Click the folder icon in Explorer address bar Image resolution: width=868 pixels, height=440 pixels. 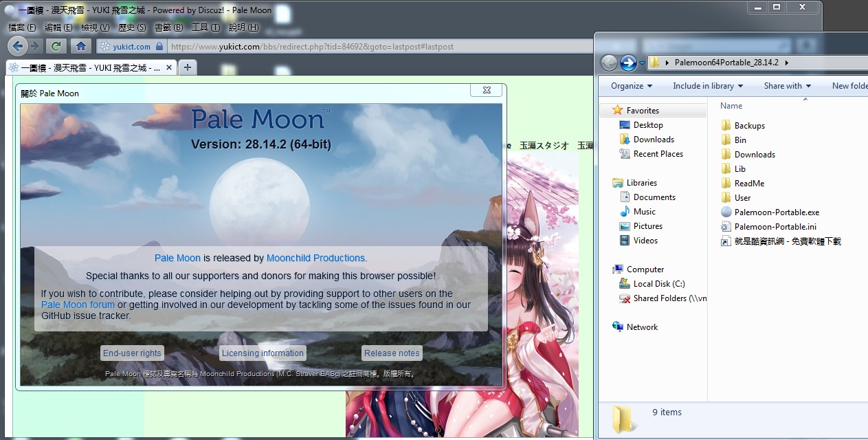click(654, 63)
